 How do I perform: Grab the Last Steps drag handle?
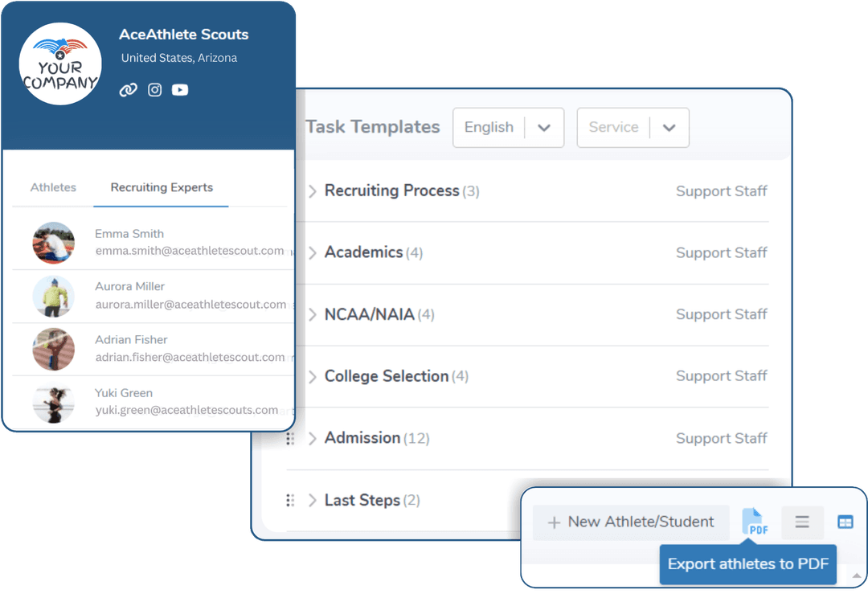(x=290, y=501)
